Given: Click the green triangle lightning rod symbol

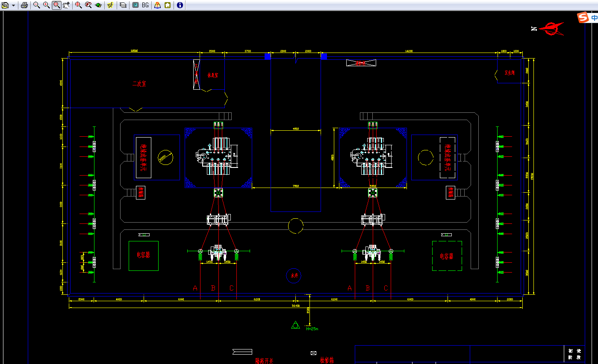Looking at the screenshot, I should click(x=295, y=326).
